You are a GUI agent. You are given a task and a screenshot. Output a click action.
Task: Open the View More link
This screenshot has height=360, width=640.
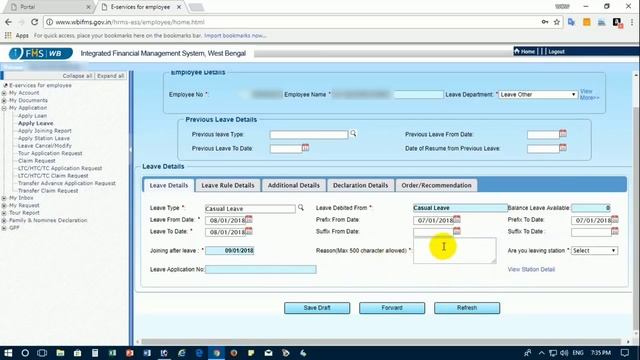tap(589, 94)
